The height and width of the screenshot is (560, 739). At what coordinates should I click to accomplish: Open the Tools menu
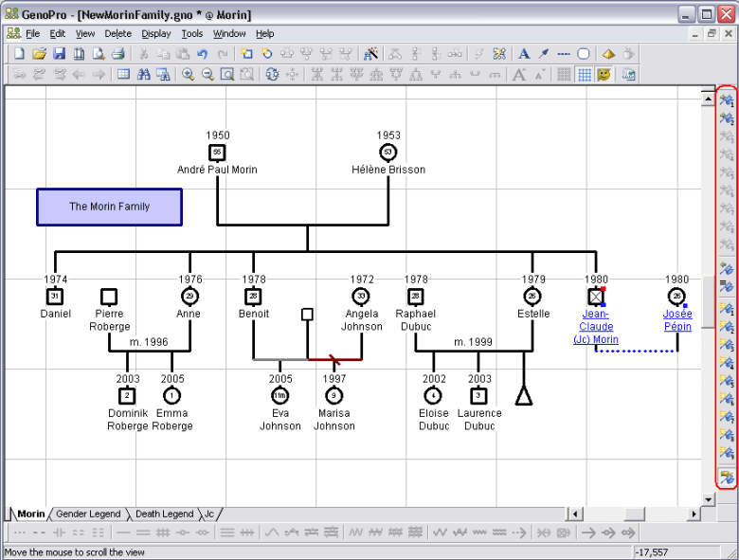(x=192, y=33)
